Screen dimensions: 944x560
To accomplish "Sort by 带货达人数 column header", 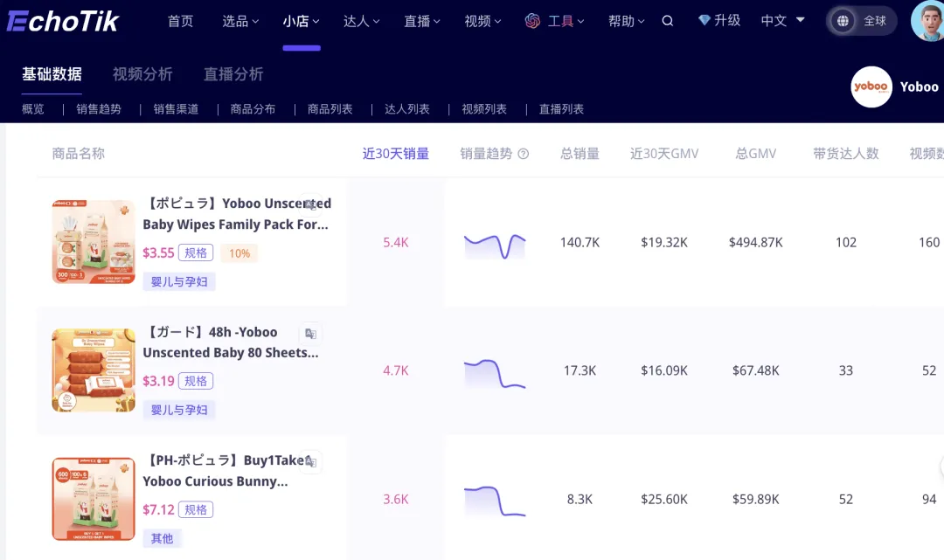I will pos(846,154).
